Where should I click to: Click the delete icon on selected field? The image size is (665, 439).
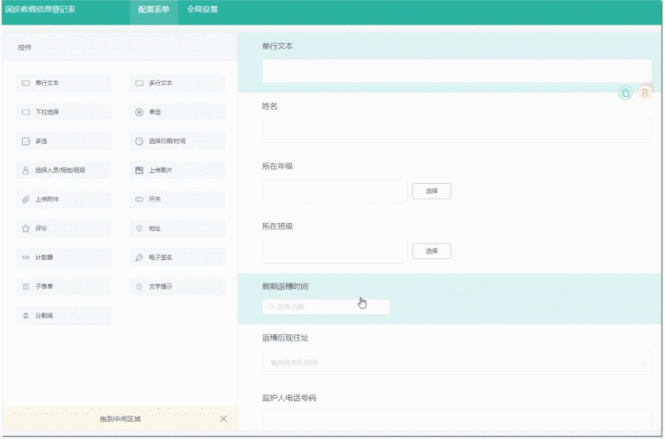[645, 93]
